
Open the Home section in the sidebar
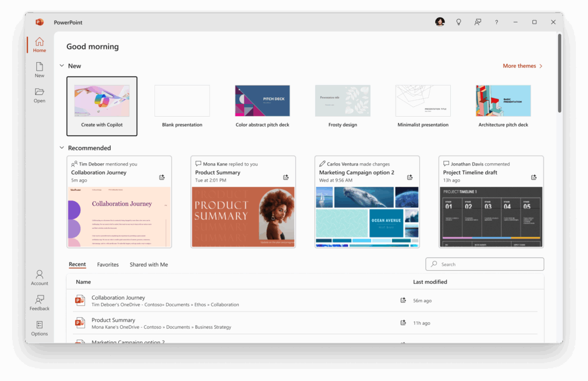(40, 45)
